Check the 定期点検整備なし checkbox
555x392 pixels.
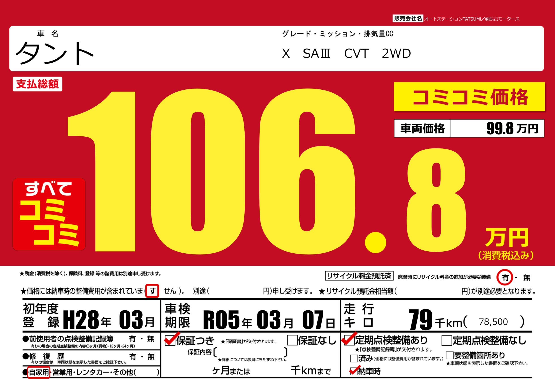tap(447, 341)
